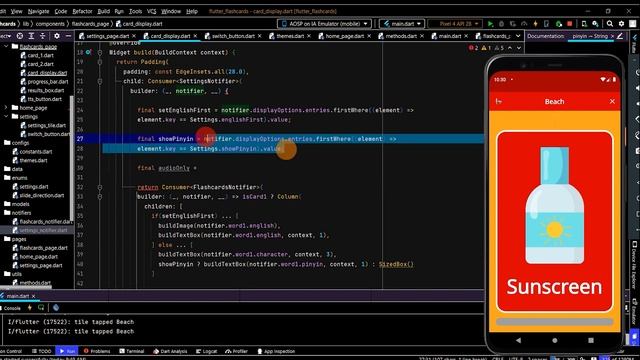Show hidden editor tabs dropdown arrow
640x360 pixels.
click(518, 36)
